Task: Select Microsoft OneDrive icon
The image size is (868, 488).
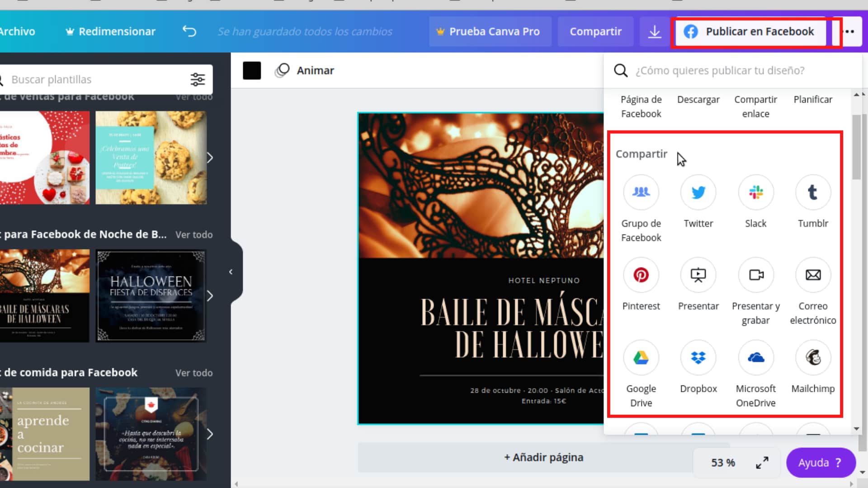Action: tap(756, 358)
